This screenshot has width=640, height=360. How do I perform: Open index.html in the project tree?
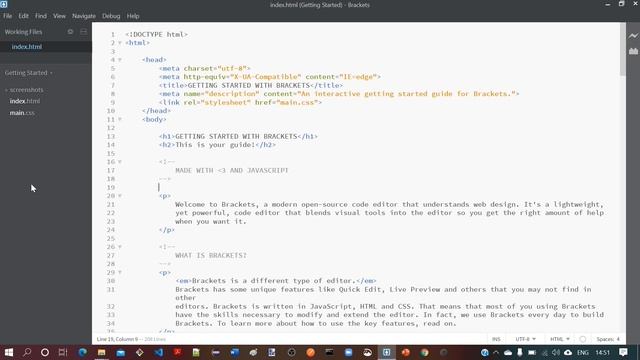coord(25,101)
